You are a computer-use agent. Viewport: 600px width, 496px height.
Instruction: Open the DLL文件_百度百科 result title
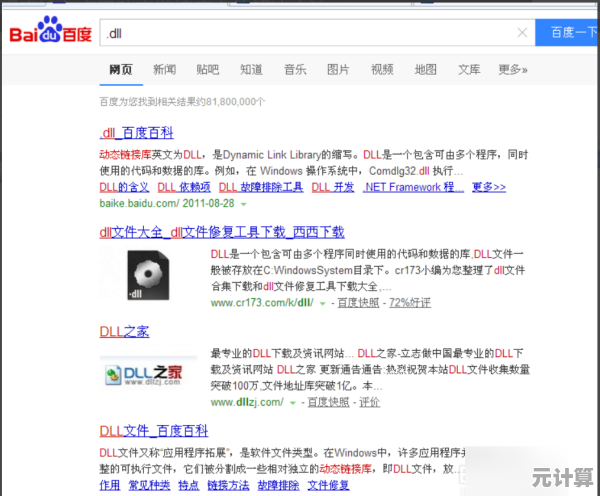(x=154, y=431)
